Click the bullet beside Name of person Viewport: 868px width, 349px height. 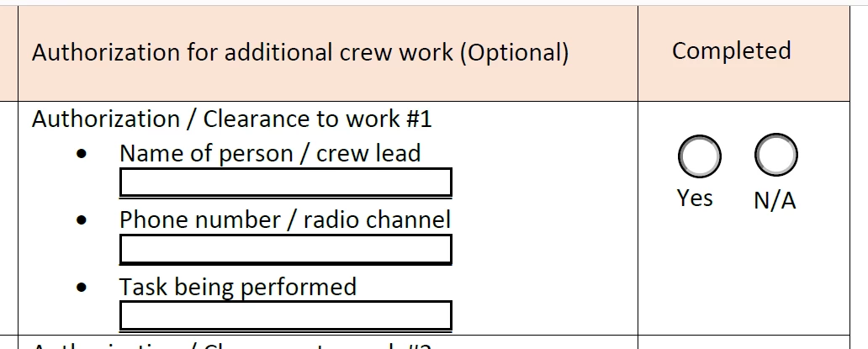click(x=82, y=154)
